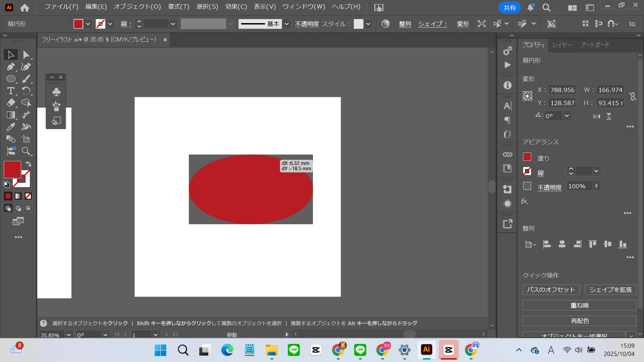
Task: Click the 再配色 button
Action: [x=579, y=321]
